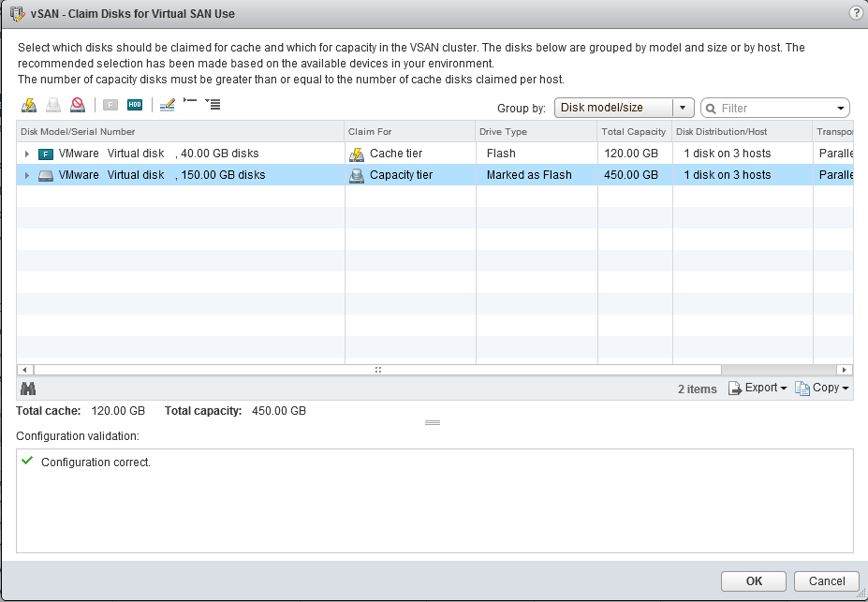The image size is (868, 602).
Task: Open the Group by dropdown
Action: click(x=624, y=108)
